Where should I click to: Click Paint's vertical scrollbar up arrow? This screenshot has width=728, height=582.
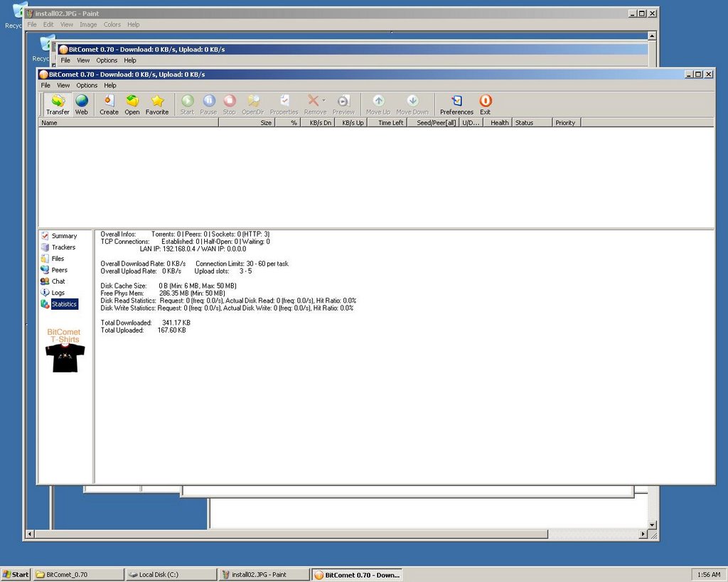coord(652,36)
